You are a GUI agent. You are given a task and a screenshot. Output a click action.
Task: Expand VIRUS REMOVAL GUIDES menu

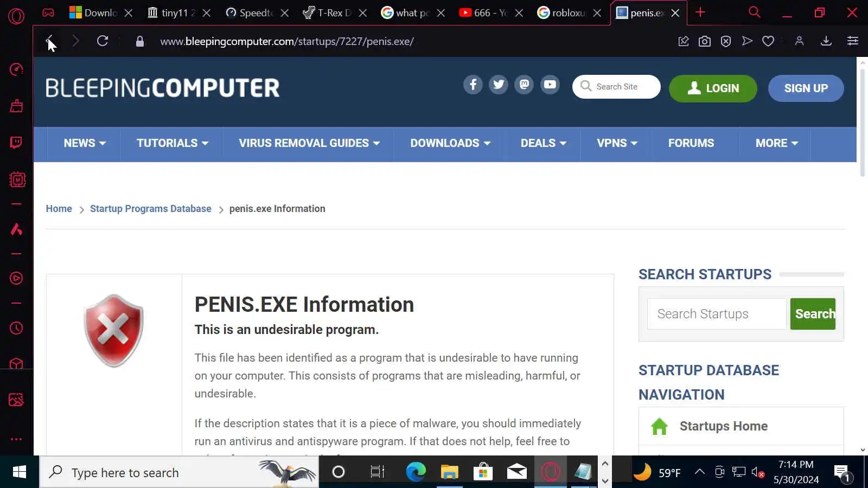(309, 143)
